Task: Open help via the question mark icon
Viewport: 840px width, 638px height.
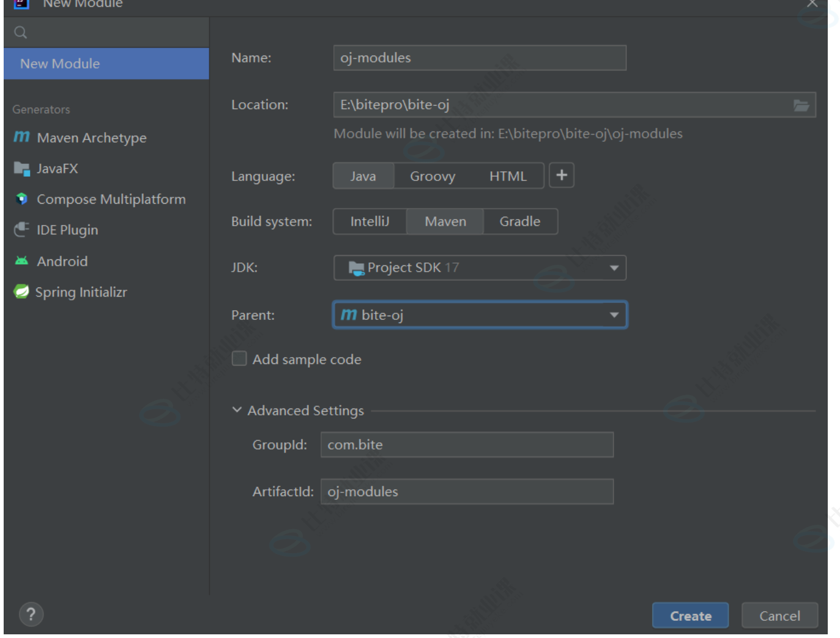Action: pyautogui.click(x=31, y=614)
